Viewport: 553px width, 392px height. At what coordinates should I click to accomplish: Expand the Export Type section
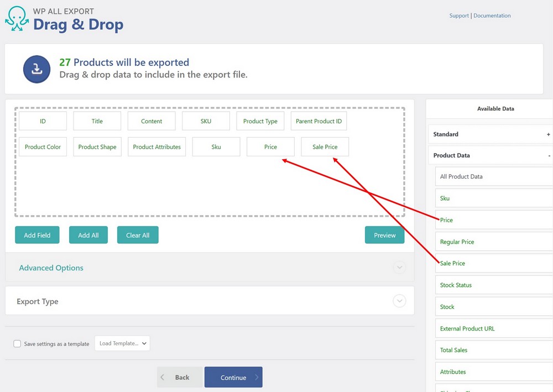point(399,301)
